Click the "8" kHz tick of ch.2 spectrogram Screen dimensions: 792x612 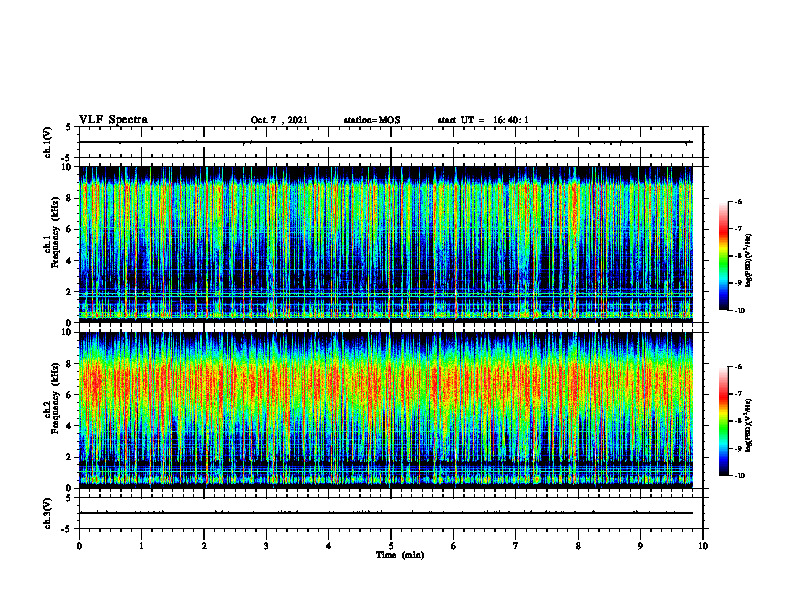(x=70, y=364)
